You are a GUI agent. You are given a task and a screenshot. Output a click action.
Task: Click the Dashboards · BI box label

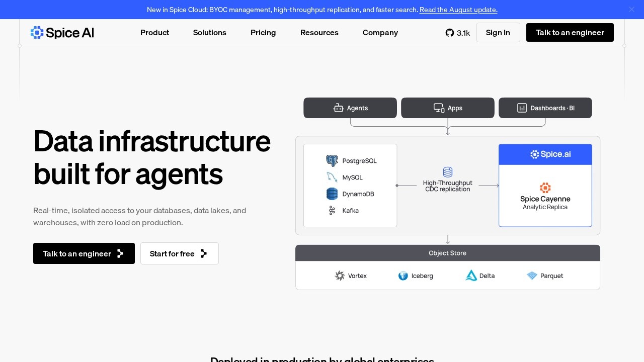[552, 108]
